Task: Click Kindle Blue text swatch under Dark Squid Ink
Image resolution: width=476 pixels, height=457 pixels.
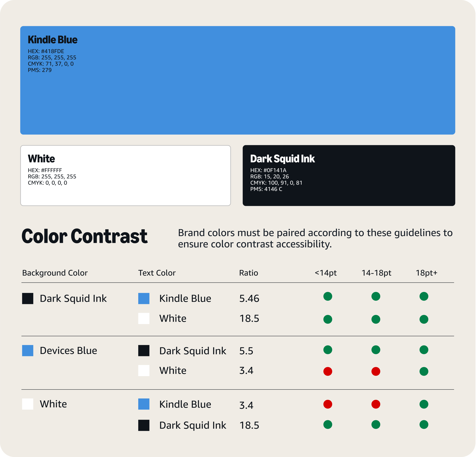Action: click(144, 299)
